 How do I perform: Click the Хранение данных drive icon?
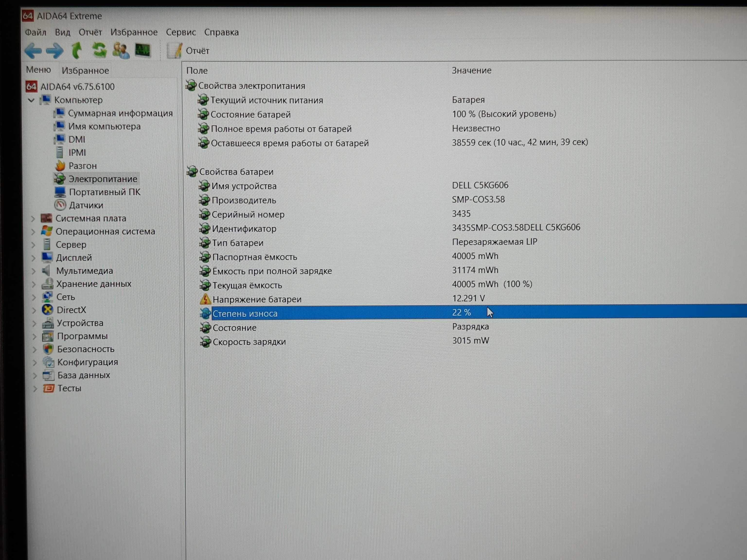(47, 284)
